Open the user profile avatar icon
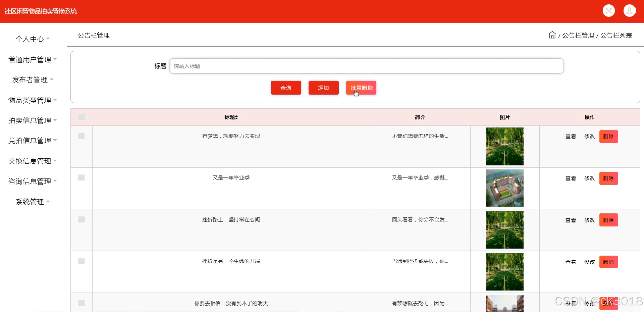This screenshot has width=644, height=312. coord(629,11)
